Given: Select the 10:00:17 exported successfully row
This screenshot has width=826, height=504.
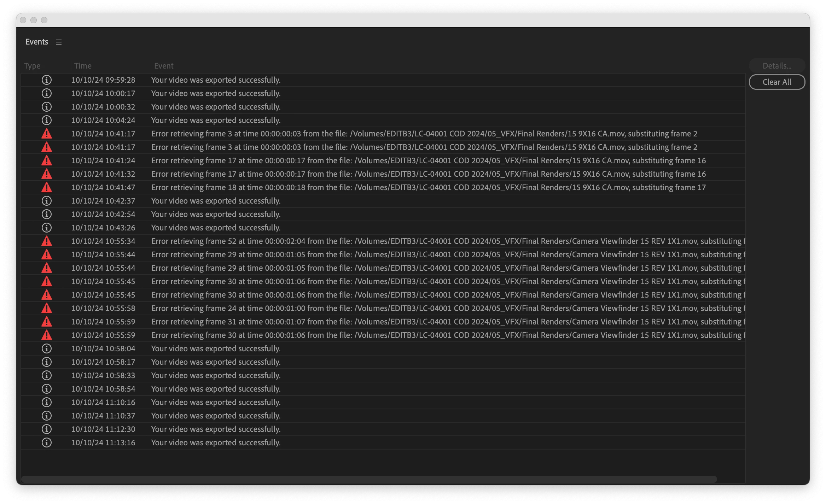Looking at the screenshot, I should coord(216,93).
